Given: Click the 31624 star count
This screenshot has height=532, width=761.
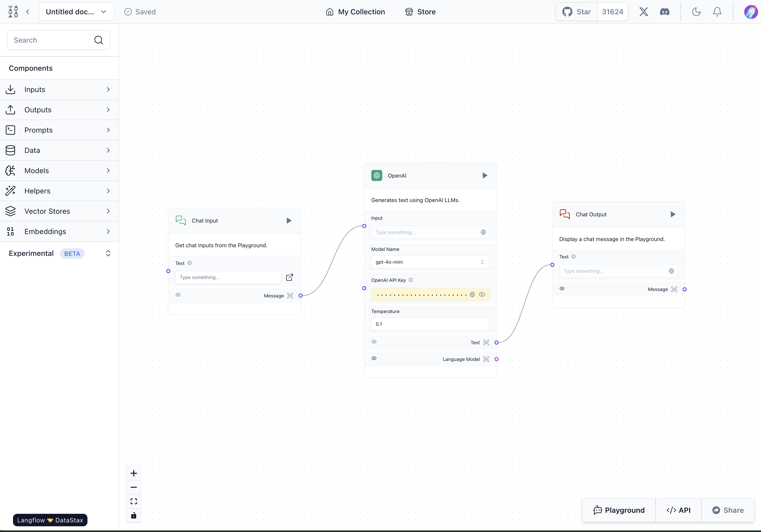Looking at the screenshot, I should [612, 12].
